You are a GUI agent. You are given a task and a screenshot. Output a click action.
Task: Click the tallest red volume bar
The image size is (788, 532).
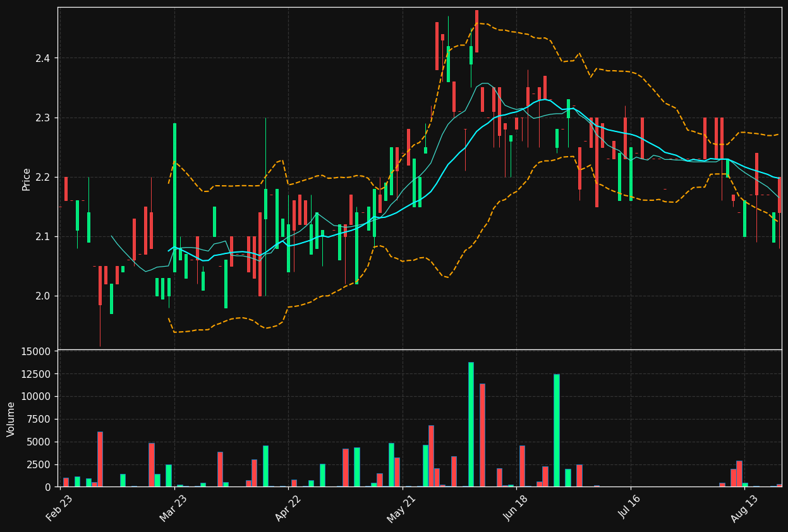(482, 435)
